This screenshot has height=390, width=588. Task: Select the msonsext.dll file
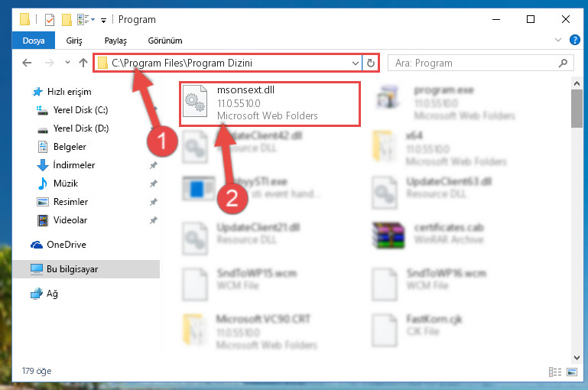[270, 103]
